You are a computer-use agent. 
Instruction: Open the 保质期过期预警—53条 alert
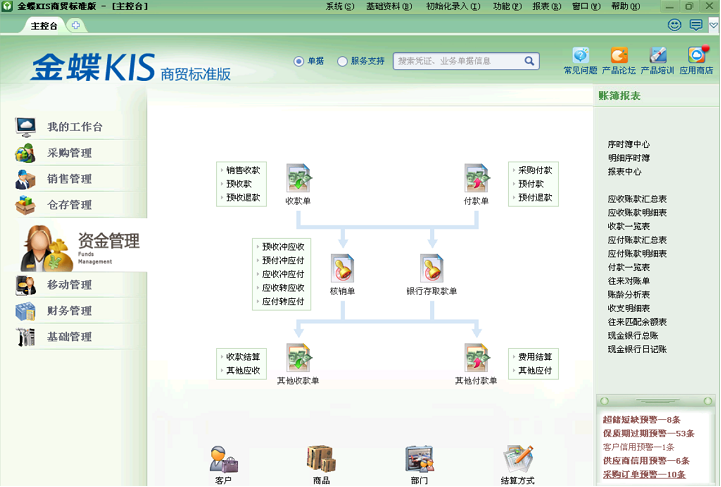pyautogui.click(x=648, y=433)
